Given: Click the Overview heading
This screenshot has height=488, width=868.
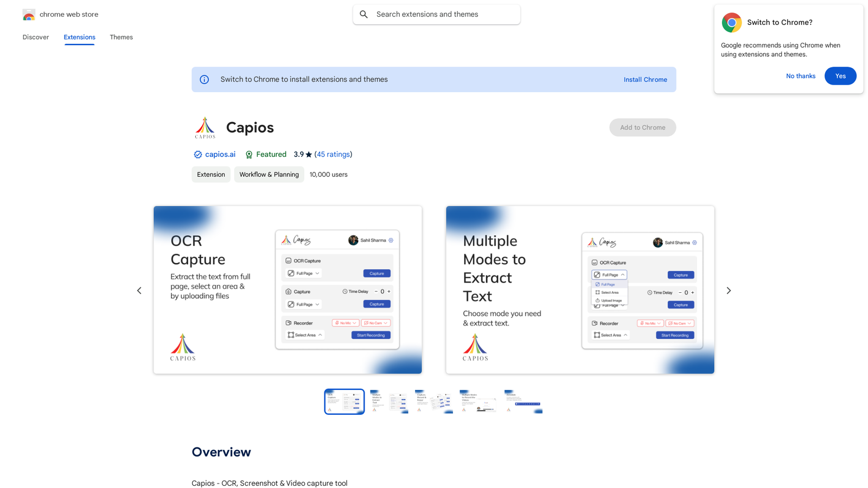Looking at the screenshot, I should click(221, 452).
